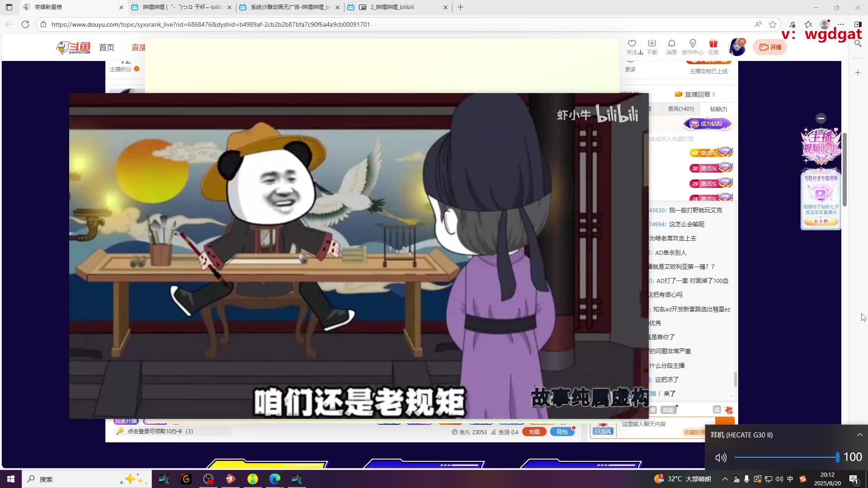Click the taskbar search box 搜索
The width and height of the screenshot is (868, 488).
click(86, 479)
